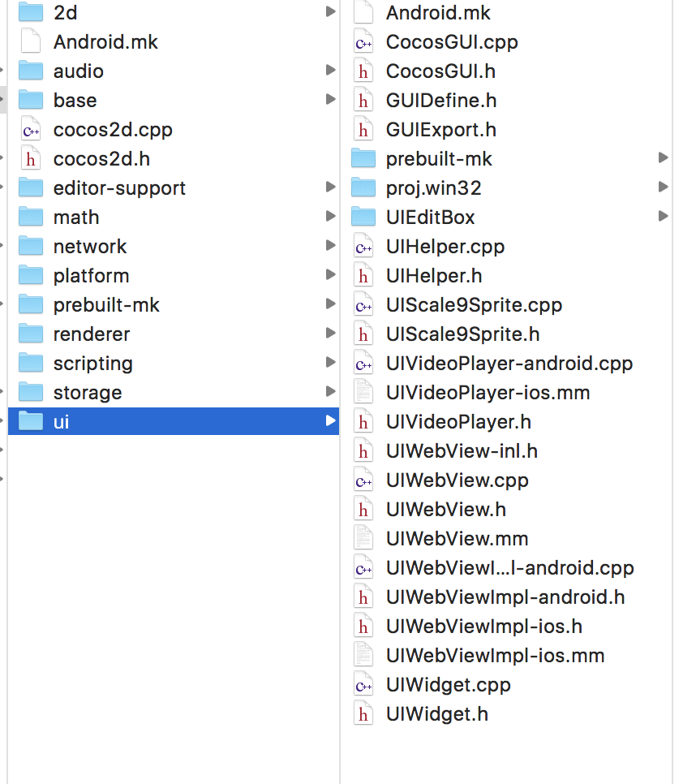Expand the prebuilt-mk arrow in ui column
This screenshot has width=696, height=784.
pos(663,157)
